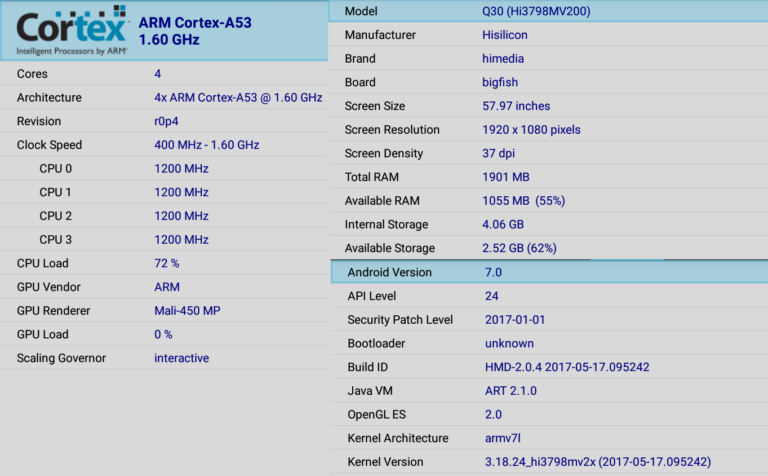Select the CPU 2 frequency row
Image resolution: width=768 pixels, height=476 pixels.
click(164, 216)
